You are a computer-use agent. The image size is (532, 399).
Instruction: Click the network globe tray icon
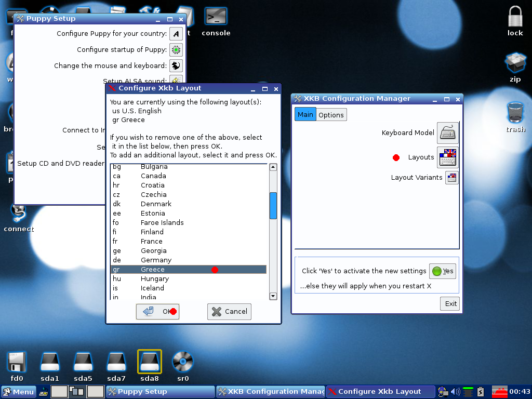tap(443, 392)
